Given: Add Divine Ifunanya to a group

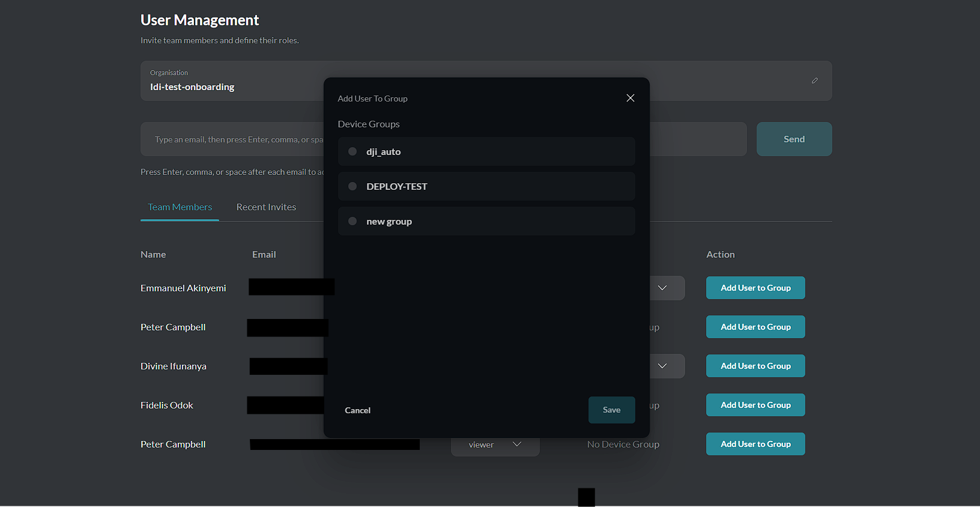Looking at the screenshot, I should pos(755,366).
